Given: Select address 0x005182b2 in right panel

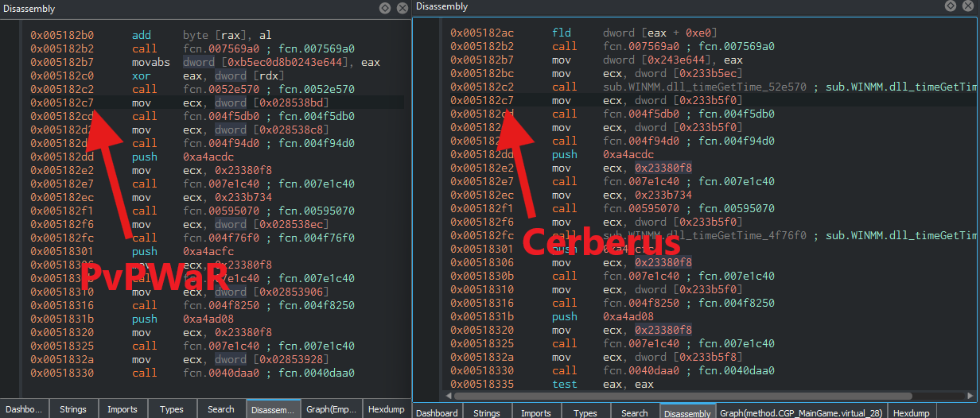Looking at the screenshot, I should 482,46.
